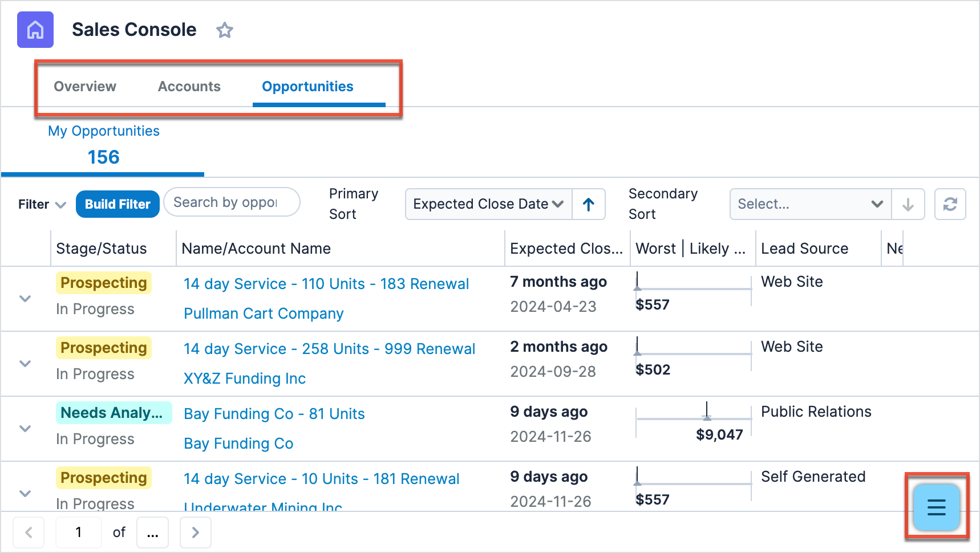Open XY&Z Funding Inc account link
Viewport: 980px width, 553px height.
[245, 379]
